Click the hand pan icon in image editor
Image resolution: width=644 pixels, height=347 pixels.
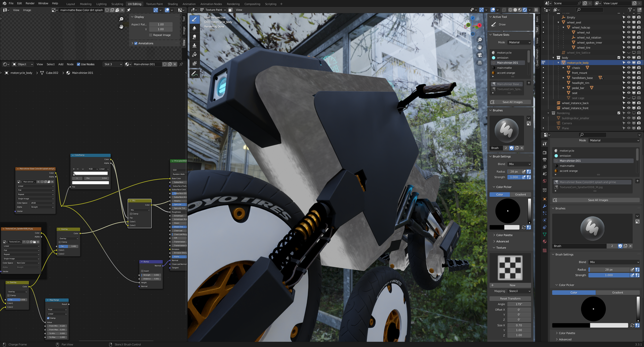[121, 27]
